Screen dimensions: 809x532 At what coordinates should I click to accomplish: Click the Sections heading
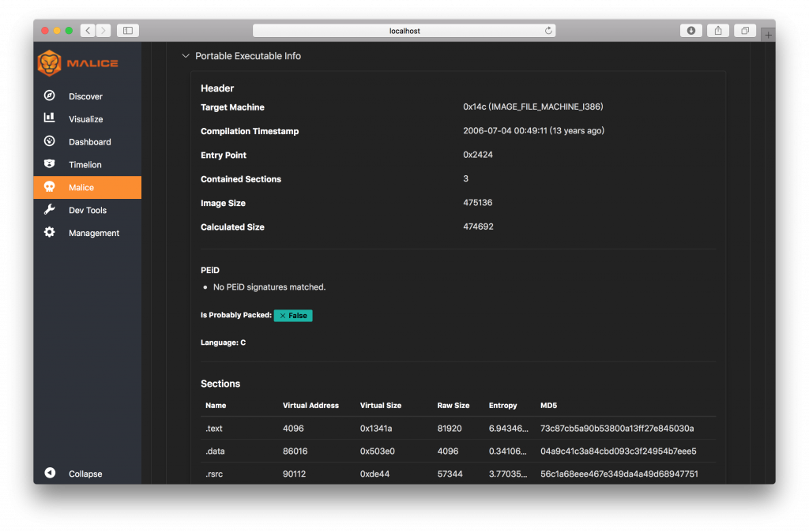pos(220,384)
